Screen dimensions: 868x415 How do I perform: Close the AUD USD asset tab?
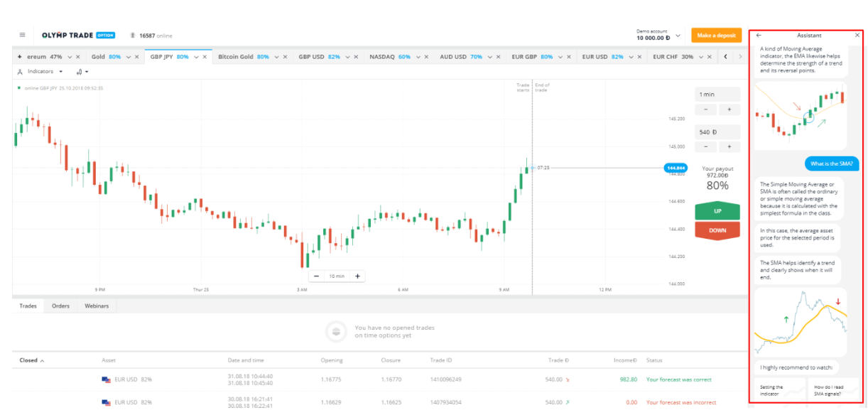click(499, 57)
